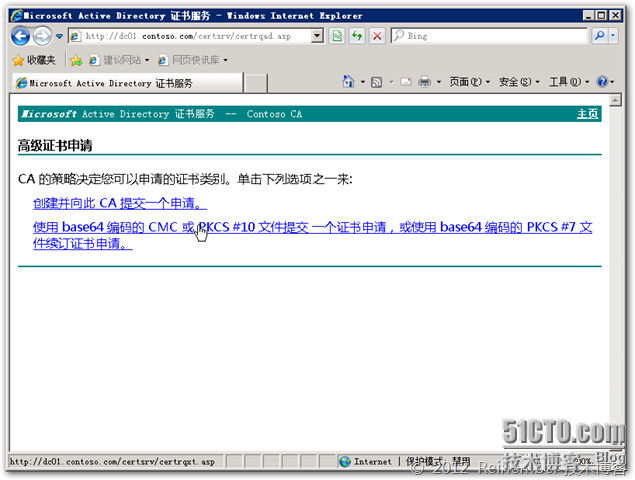Click the base64 CMC or PKCS #10 link

(312, 235)
